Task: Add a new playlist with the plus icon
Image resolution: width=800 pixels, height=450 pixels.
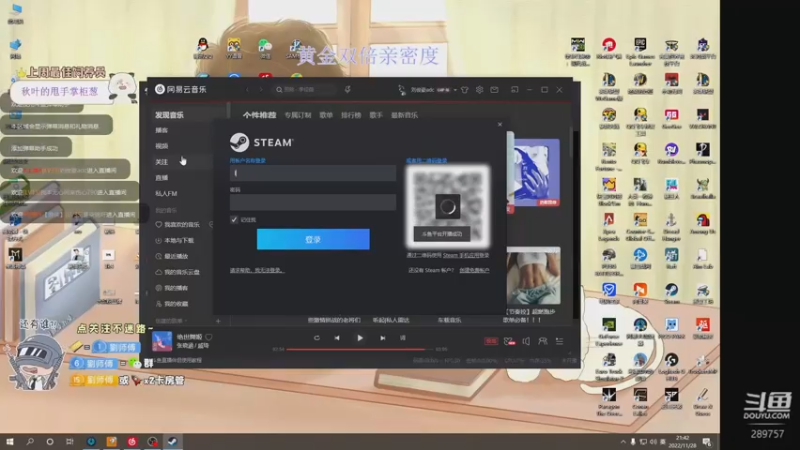Action: point(218,321)
